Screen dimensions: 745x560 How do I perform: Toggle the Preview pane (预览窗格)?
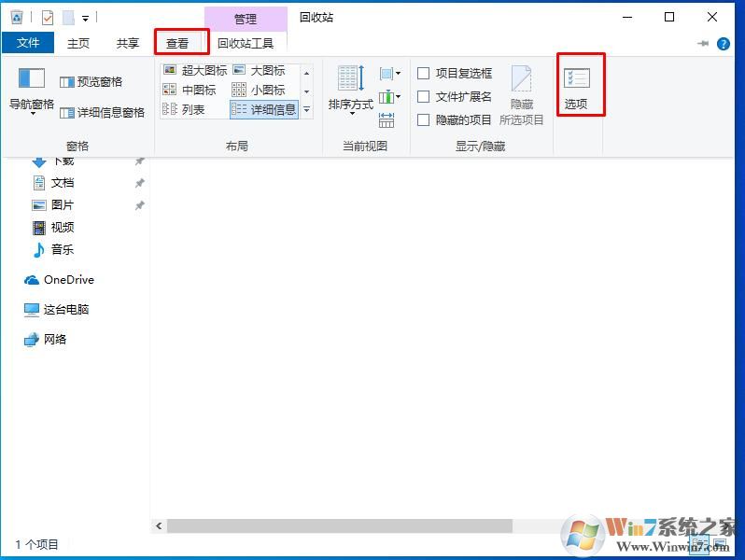(91, 82)
